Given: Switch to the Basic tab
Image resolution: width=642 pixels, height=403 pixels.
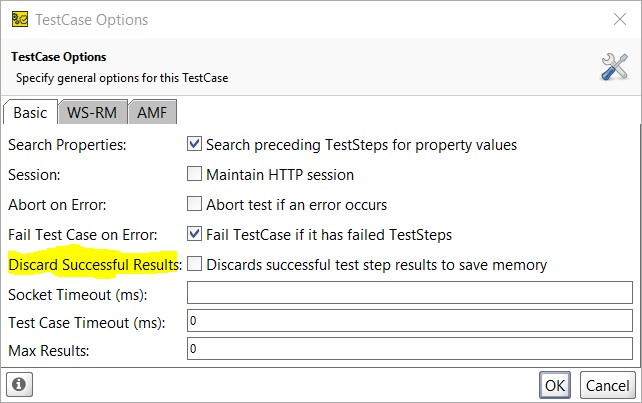Looking at the screenshot, I should click(x=30, y=112).
